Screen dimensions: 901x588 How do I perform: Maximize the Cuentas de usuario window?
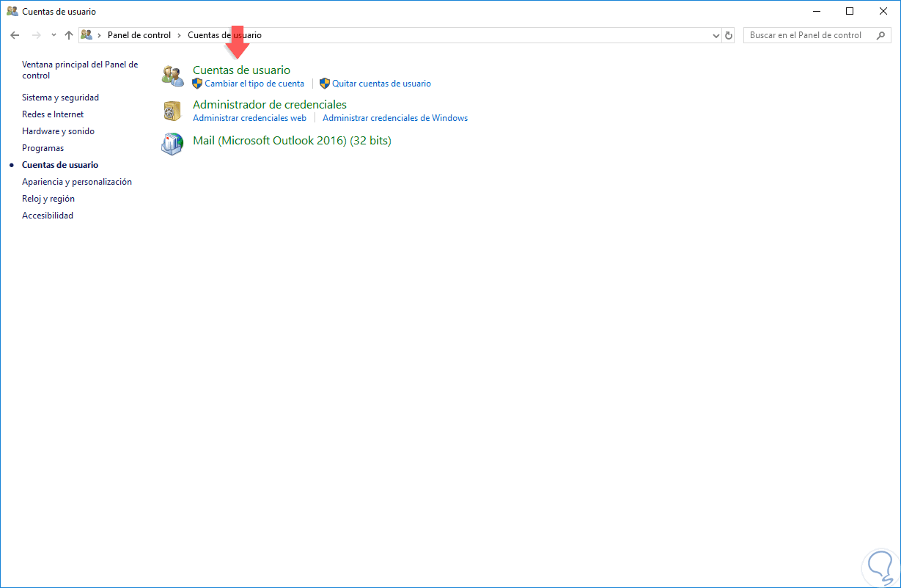pos(850,11)
